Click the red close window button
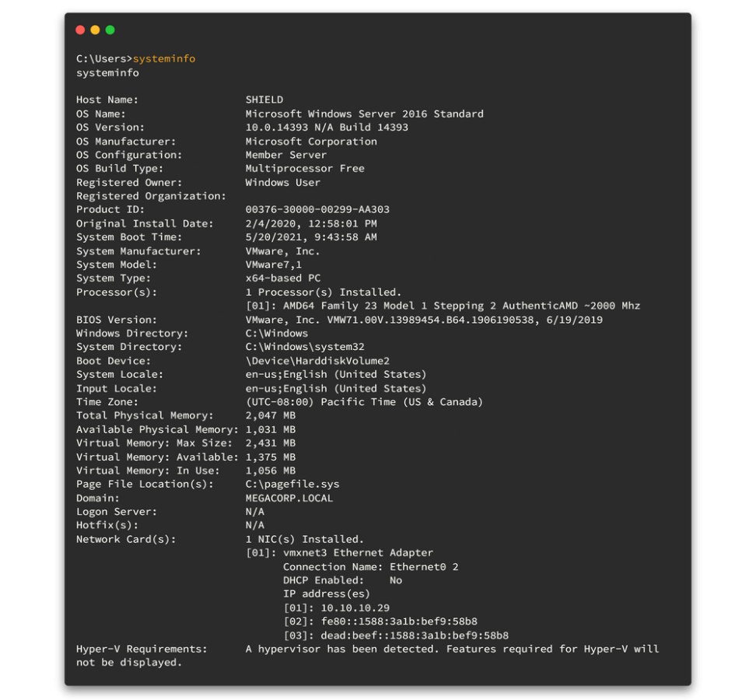The width and height of the screenshot is (756, 700). 80,30
